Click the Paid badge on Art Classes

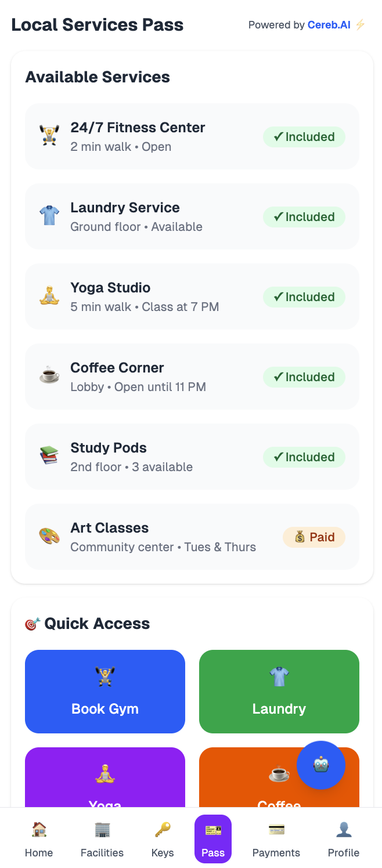point(314,537)
